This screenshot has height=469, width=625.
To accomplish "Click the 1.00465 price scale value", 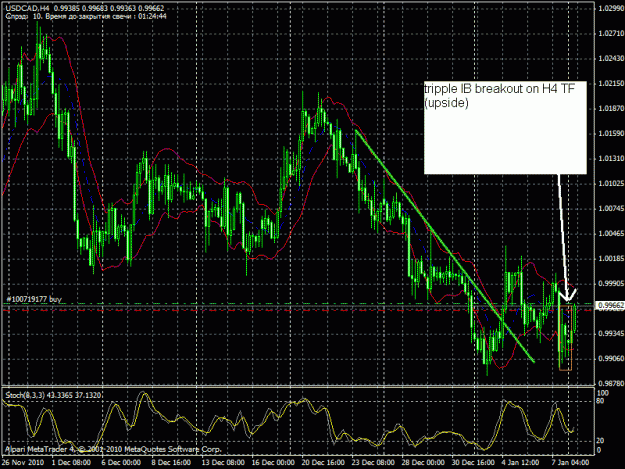I will (x=611, y=234).
